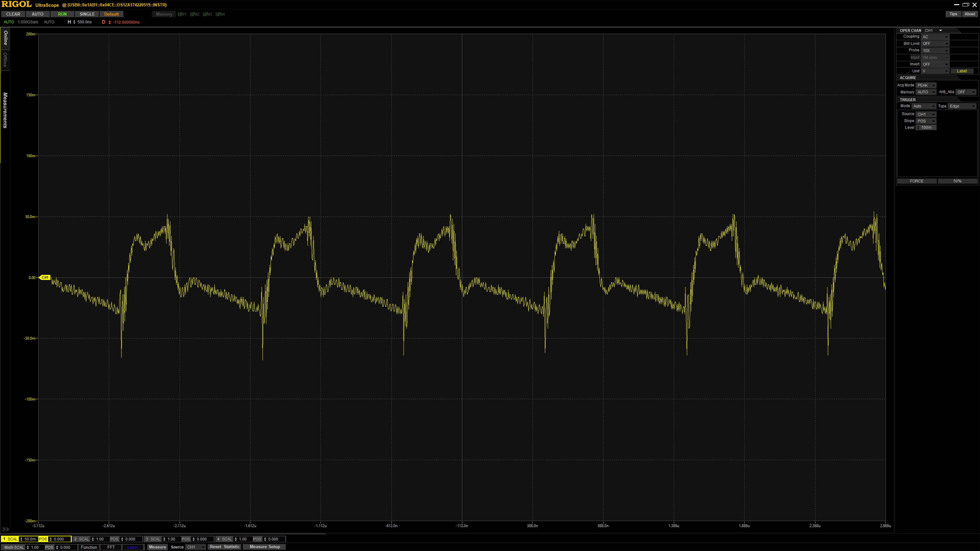Click the CH1 zero-level marker on waveform
980x551 pixels.
(x=45, y=278)
